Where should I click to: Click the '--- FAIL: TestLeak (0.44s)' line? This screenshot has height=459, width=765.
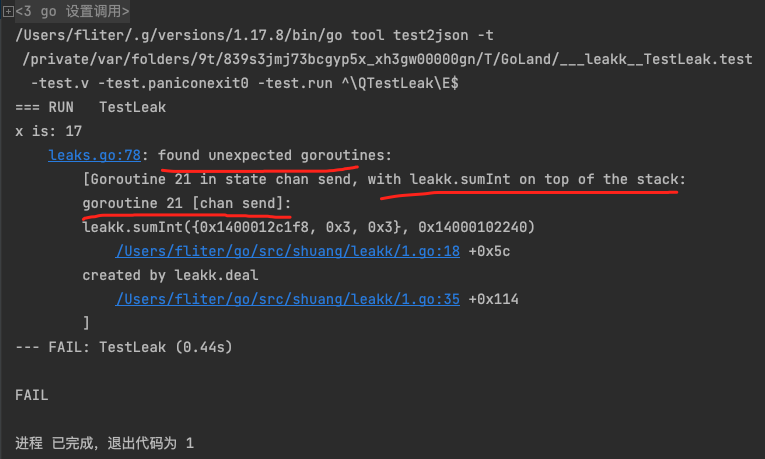[125, 346]
